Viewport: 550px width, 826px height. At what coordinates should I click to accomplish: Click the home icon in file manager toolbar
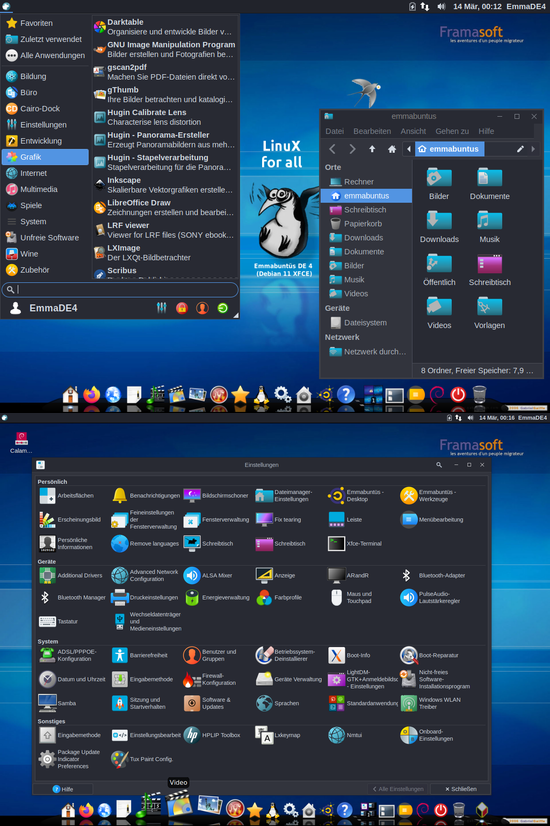click(391, 149)
